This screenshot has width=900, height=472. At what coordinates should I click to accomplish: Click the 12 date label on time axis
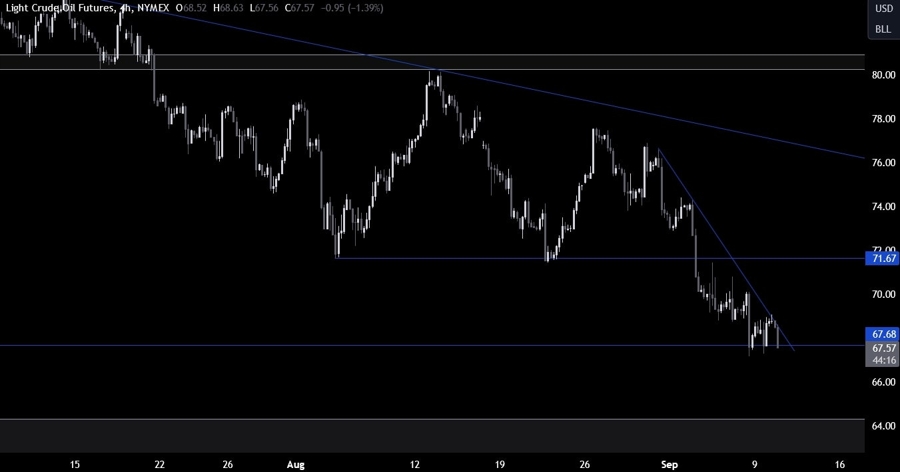click(x=415, y=465)
